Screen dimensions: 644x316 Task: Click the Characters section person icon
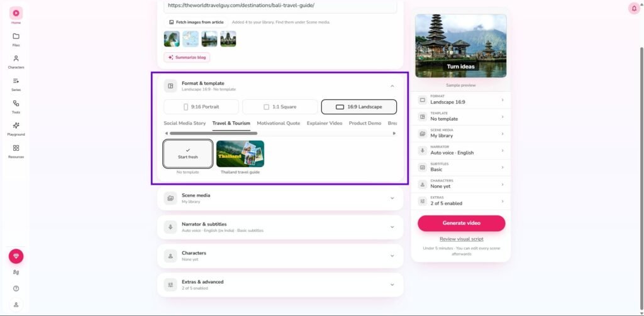(170, 256)
